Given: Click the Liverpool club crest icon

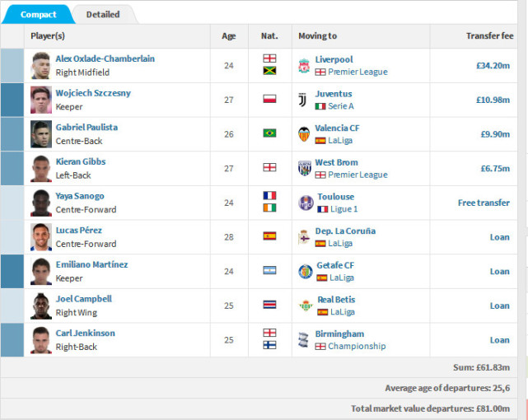Looking at the screenshot, I should pyautogui.click(x=304, y=65).
